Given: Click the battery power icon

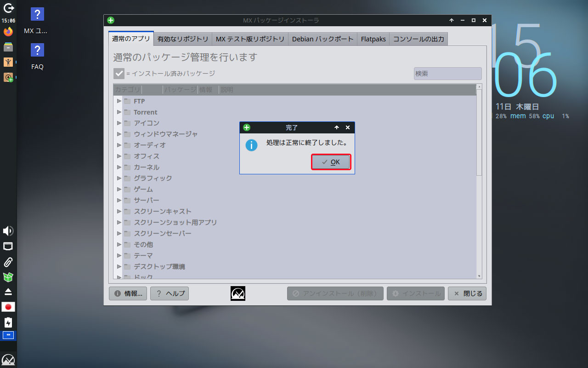Looking at the screenshot, I should click(x=8, y=322).
